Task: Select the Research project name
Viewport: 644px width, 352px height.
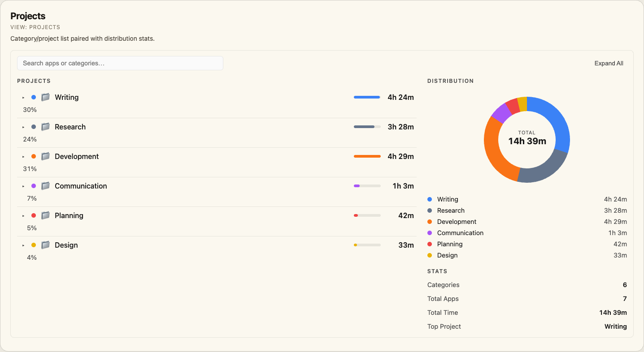Action: 70,127
